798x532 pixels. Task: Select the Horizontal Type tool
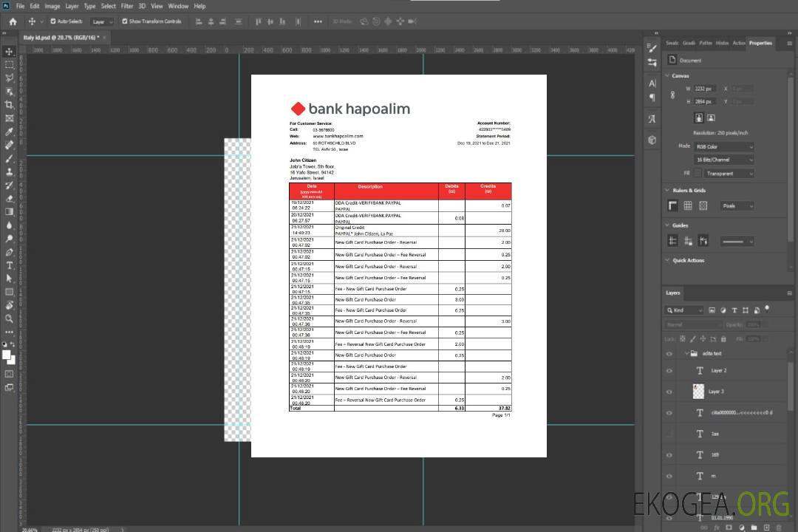point(9,265)
